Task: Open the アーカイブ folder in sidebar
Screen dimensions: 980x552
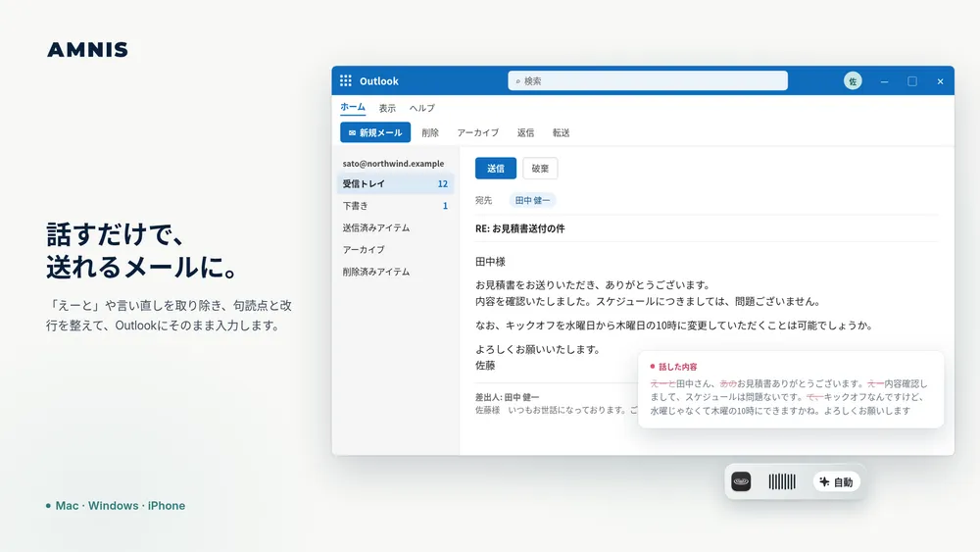Action: pyautogui.click(x=395, y=249)
